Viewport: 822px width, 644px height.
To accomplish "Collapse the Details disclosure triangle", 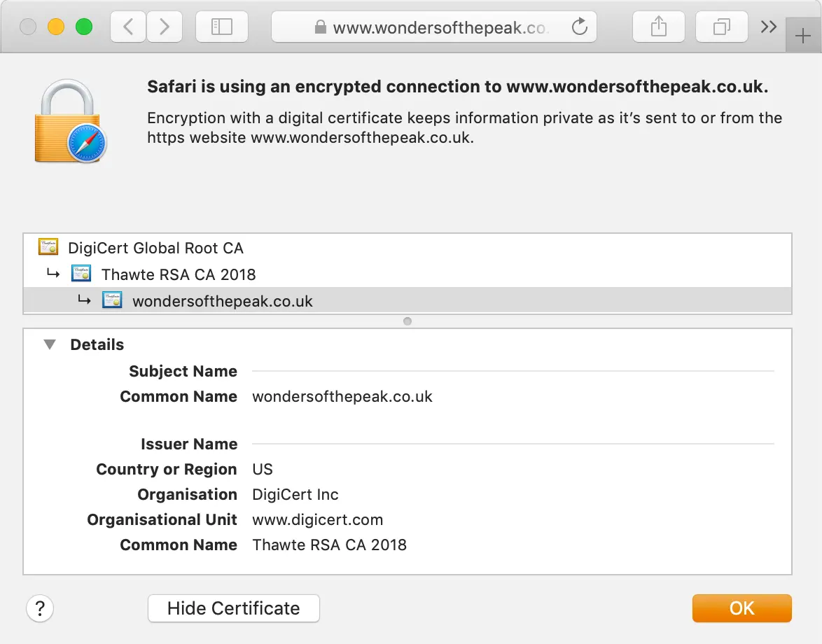I will coord(50,344).
